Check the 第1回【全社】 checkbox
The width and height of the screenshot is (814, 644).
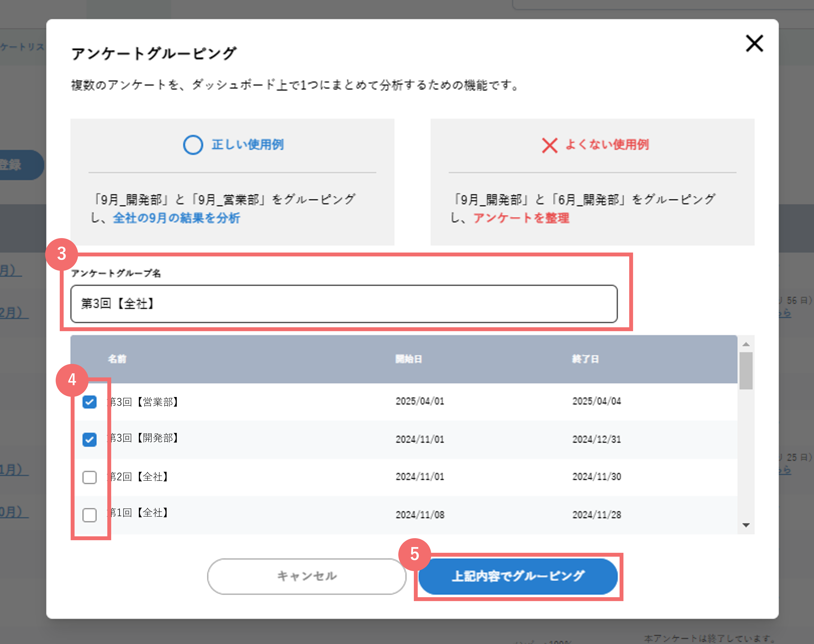coord(89,515)
